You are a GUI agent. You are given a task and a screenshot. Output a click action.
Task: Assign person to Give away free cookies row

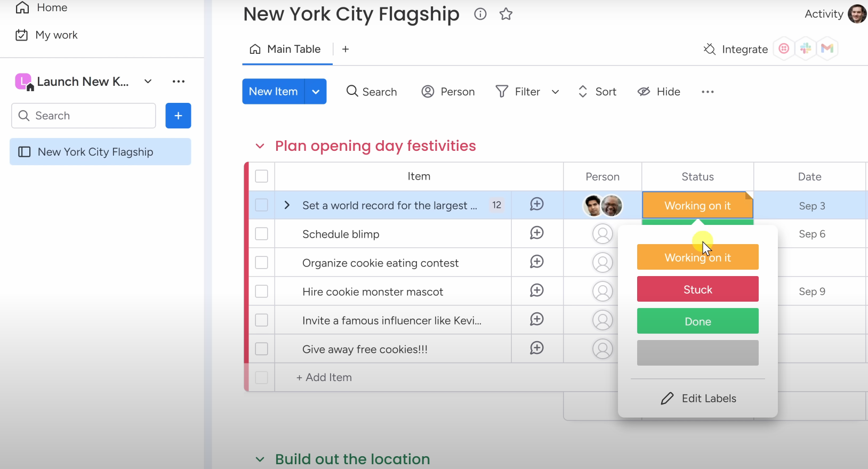point(602,349)
